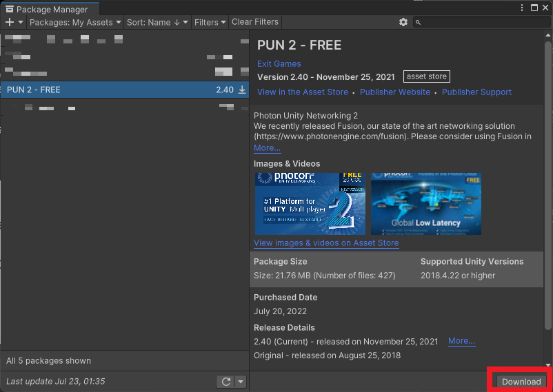Image resolution: width=553 pixels, height=392 pixels.
Task: Click PUN 2 - FREE title heading
Action: tap(299, 45)
